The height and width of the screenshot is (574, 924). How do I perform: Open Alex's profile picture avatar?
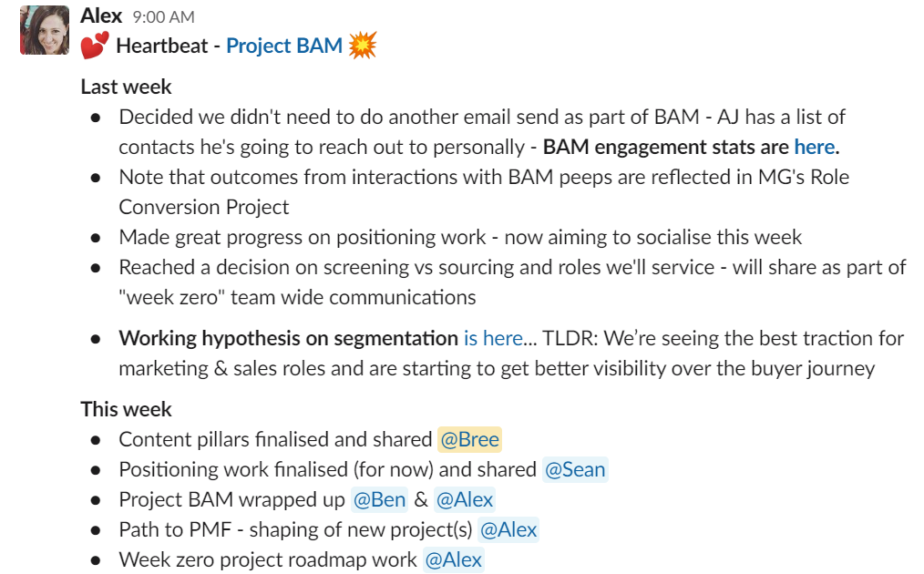(x=45, y=30)
